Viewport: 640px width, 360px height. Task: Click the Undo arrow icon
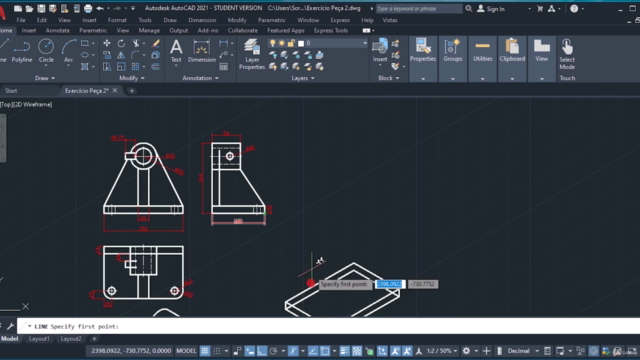[x=100, y=8]
